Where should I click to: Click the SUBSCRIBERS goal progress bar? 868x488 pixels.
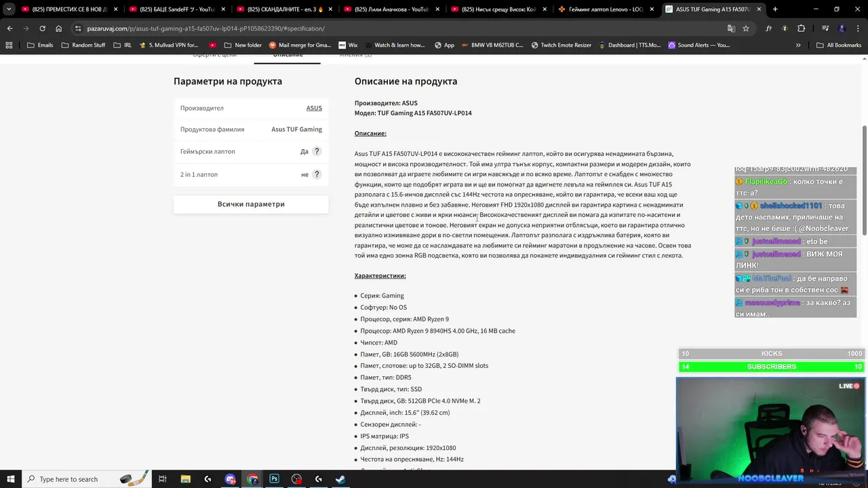[771, 367]
